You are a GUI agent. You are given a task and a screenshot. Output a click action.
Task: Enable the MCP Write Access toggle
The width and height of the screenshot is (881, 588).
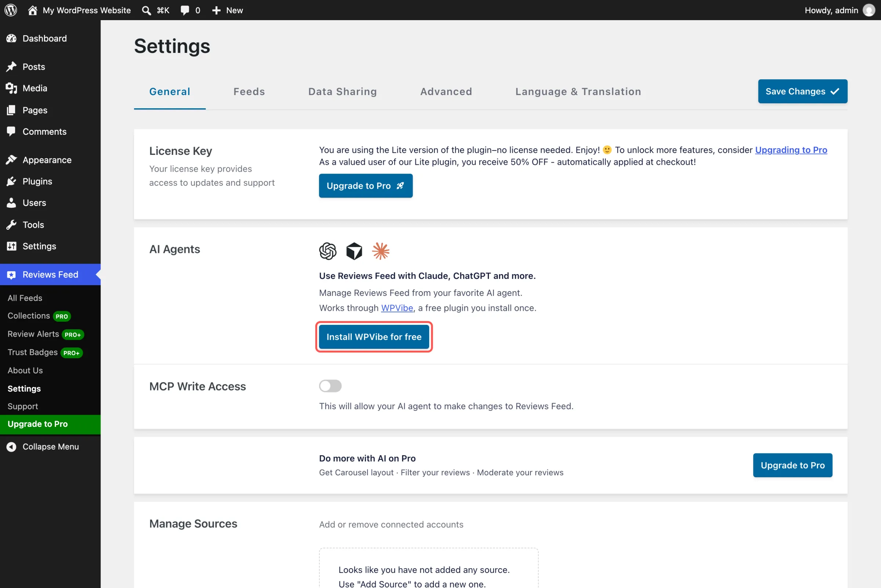click(x=330, y=386)
